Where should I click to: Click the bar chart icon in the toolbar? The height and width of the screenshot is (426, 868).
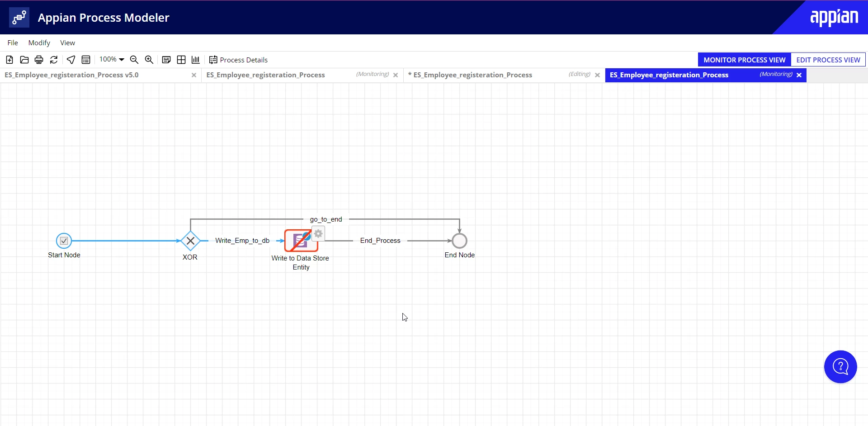click(196, 60)
